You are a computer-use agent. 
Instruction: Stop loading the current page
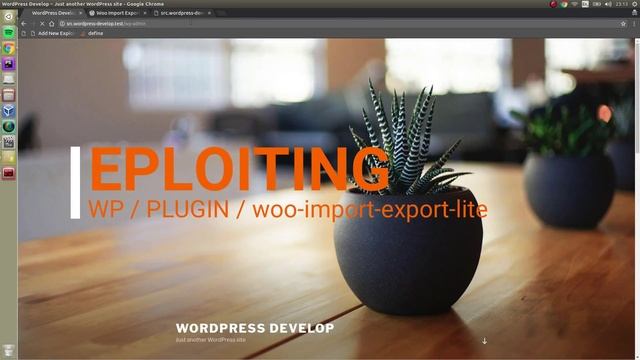click(x=42, y=24)
